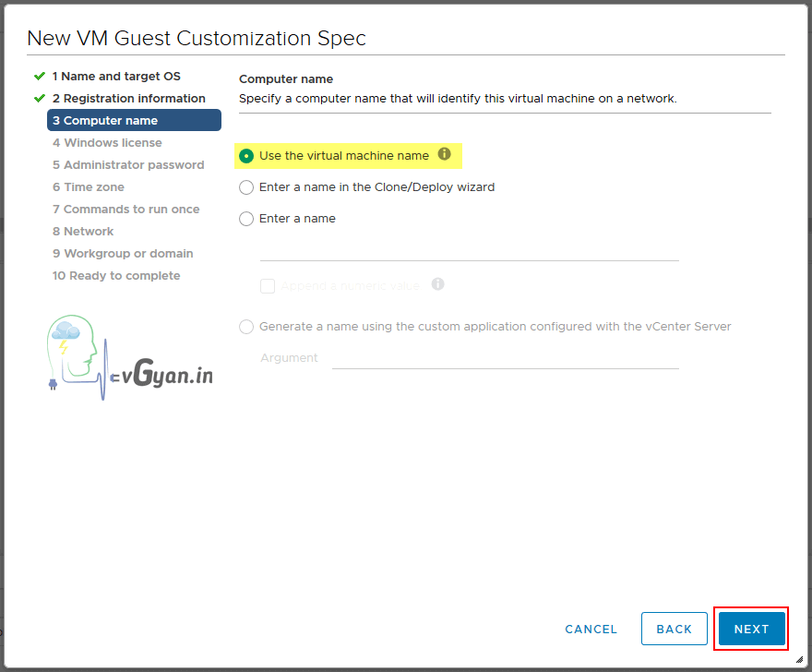This screenshot has width=812, height=672.
Task: Click the vGyan.in logo image
Action: point(129,358)
